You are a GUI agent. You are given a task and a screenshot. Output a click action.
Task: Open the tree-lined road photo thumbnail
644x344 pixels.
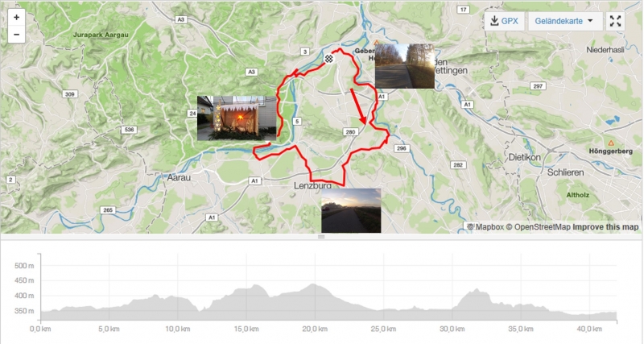coord(405,66)
